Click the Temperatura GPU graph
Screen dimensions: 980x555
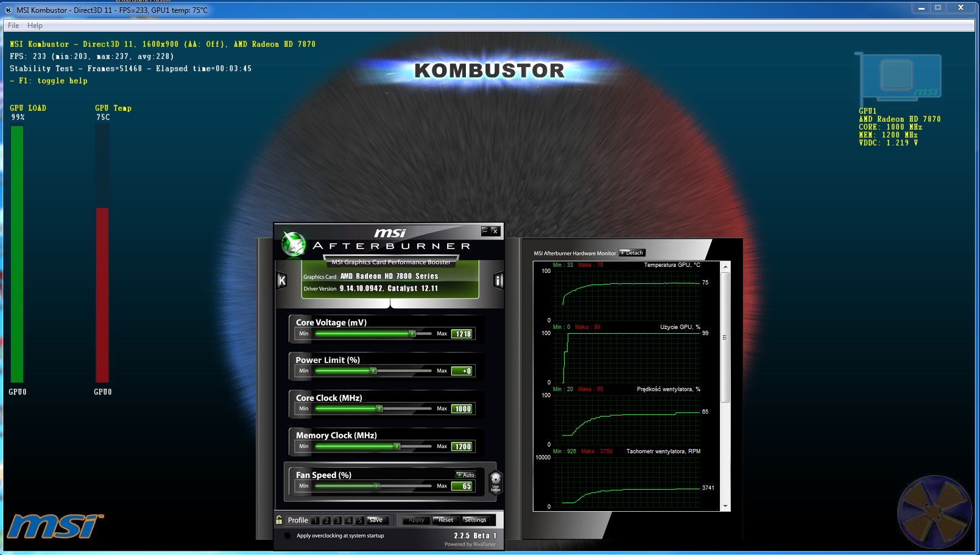click(x=627, y=295)
